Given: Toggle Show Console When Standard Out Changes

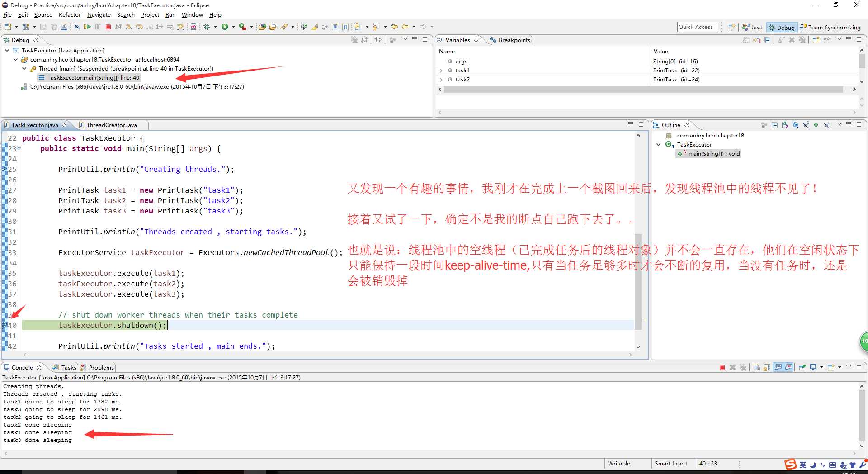Looking at the screenshot, I should click(x=778, y=367).
